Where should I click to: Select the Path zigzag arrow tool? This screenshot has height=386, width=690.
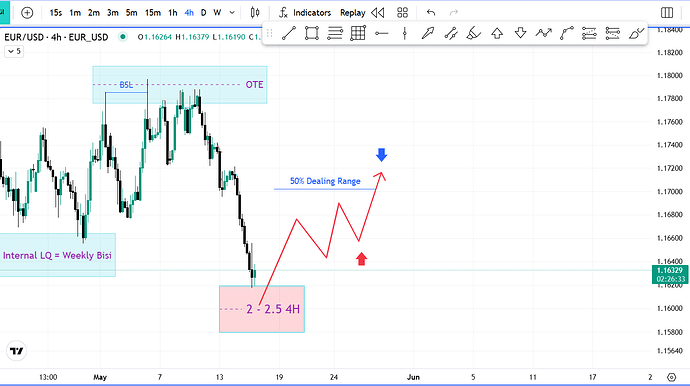click(x=543, y=33)
